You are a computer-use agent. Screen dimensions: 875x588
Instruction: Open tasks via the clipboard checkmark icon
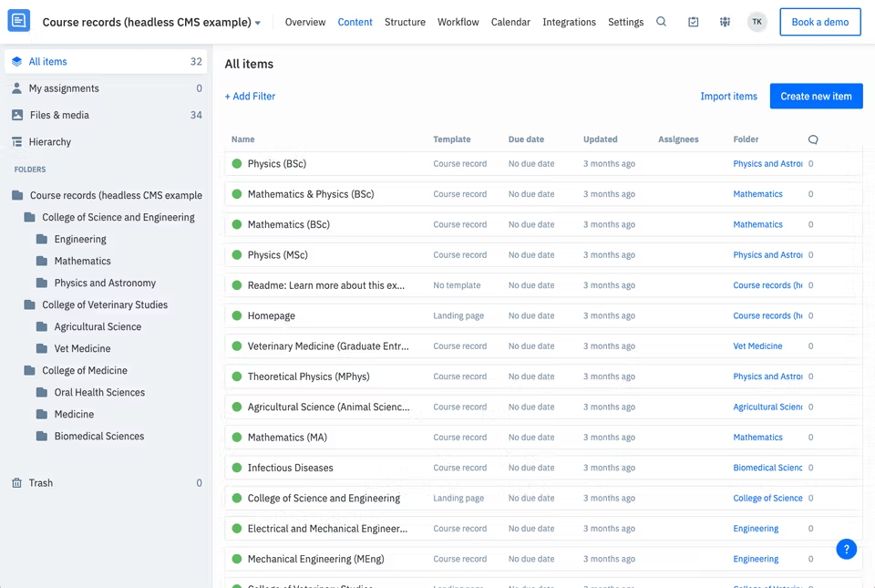tap(694, 21)
